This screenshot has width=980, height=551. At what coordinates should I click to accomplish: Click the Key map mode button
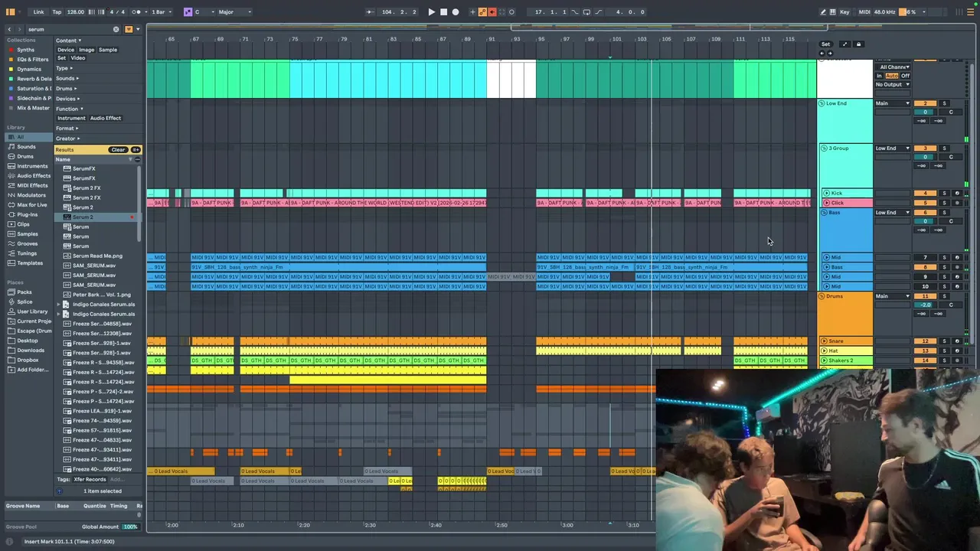tap(844, 11)
